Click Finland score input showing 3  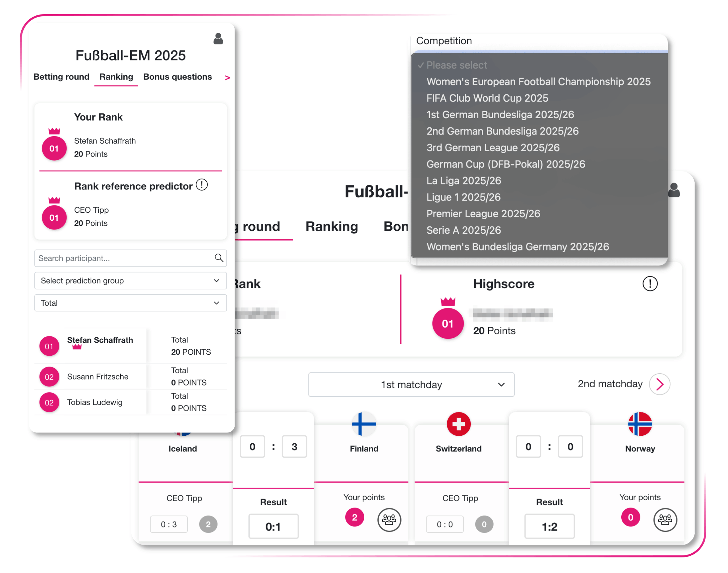pos(294,446)
